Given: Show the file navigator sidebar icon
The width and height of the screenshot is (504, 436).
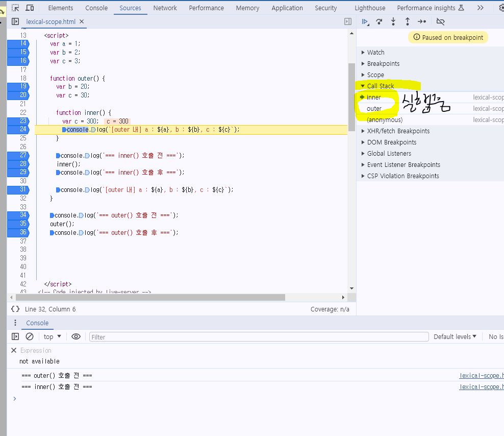Looking at the screenshot, I should click(x=15, y=21).
